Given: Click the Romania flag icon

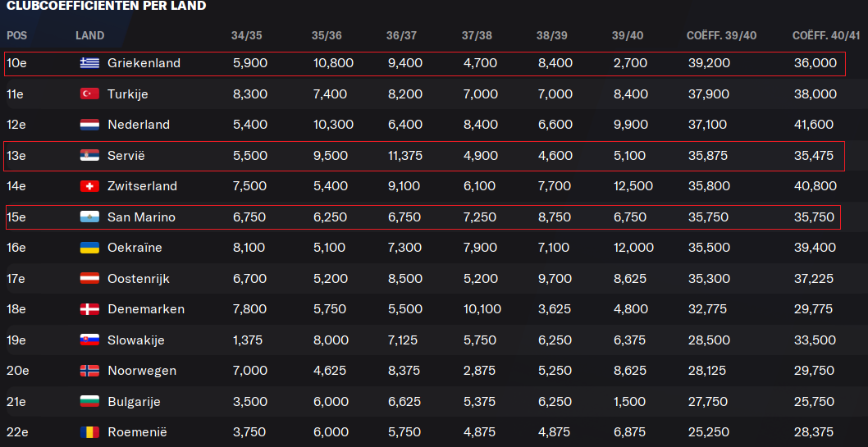Looking at the screenshot, I should click(89, 432).
